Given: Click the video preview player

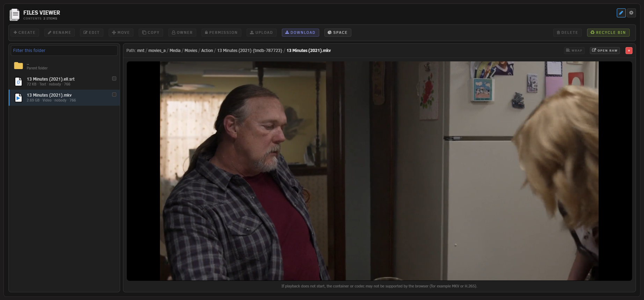Looking at the screenshot, I should click(x=379, y=171).
